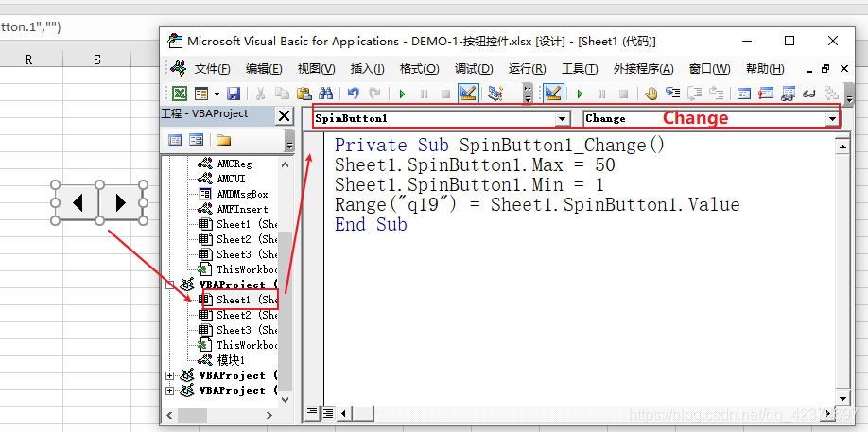The height and width of the screenshot is (432, 868).
Task: Open the 调试(D) menu
Action: [474, 69]
